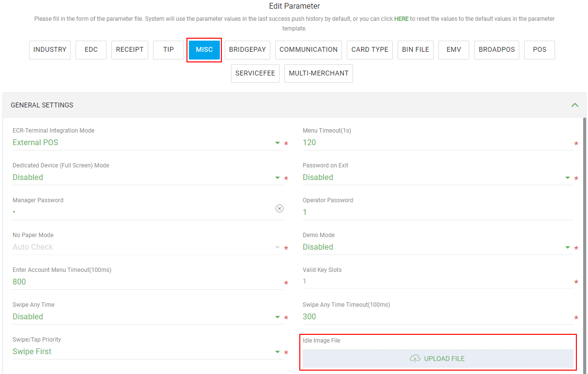Image resolution: width=588 pixels, height=374 pixels.
Task: Click the Menu Timeout input field
Action: [x=436, y=143]
